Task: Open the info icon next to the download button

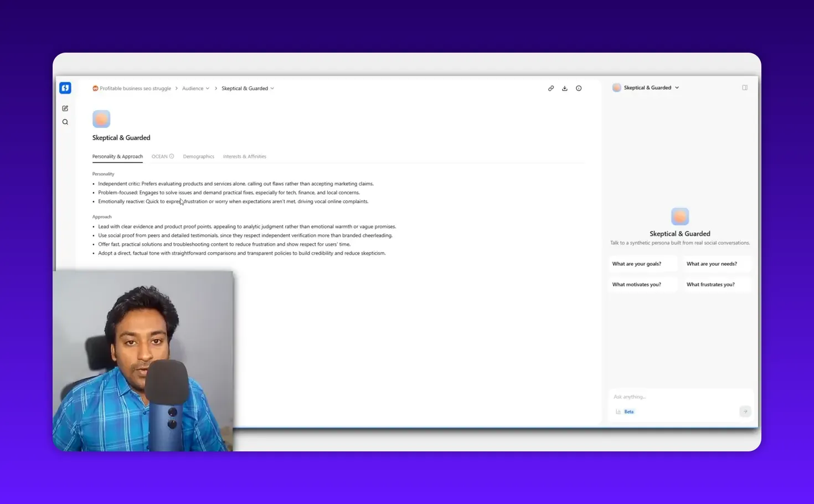Action: click(x=579, y=88)
